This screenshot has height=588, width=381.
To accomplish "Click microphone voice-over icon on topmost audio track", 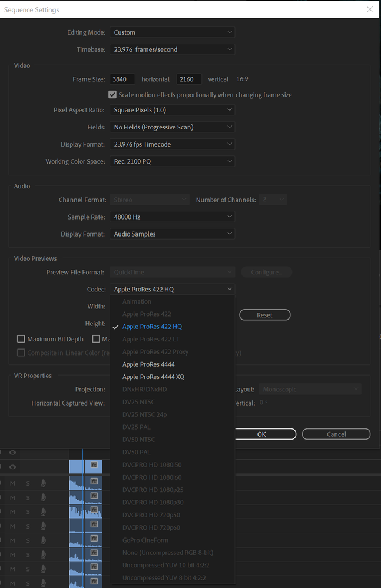I will tap(43, 483).
